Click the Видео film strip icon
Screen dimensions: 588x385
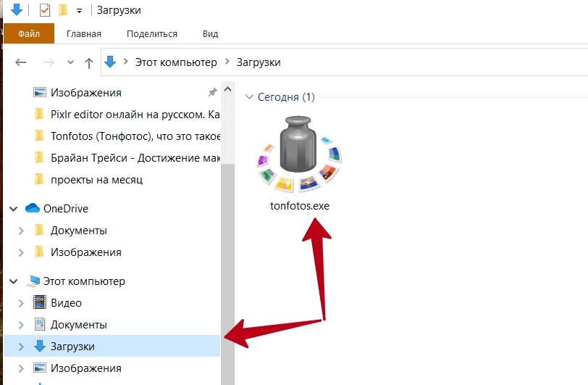click(40, 302)
